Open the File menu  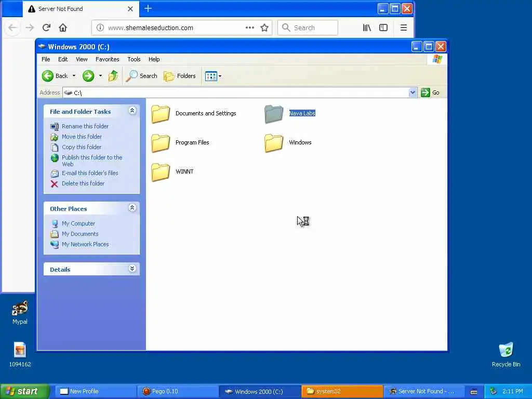tap(46, 59)
